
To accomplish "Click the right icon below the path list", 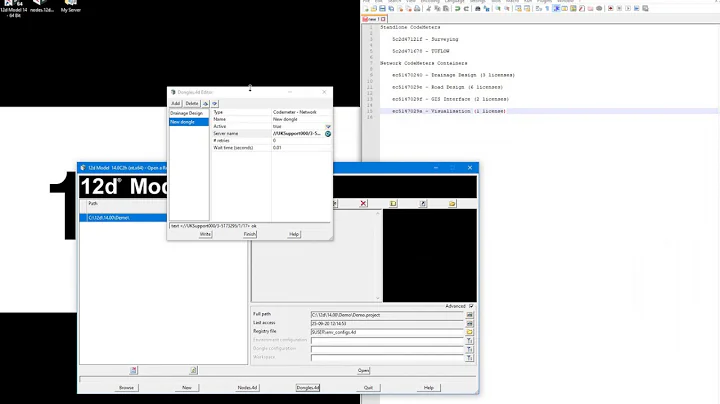I will pos(193,370).
